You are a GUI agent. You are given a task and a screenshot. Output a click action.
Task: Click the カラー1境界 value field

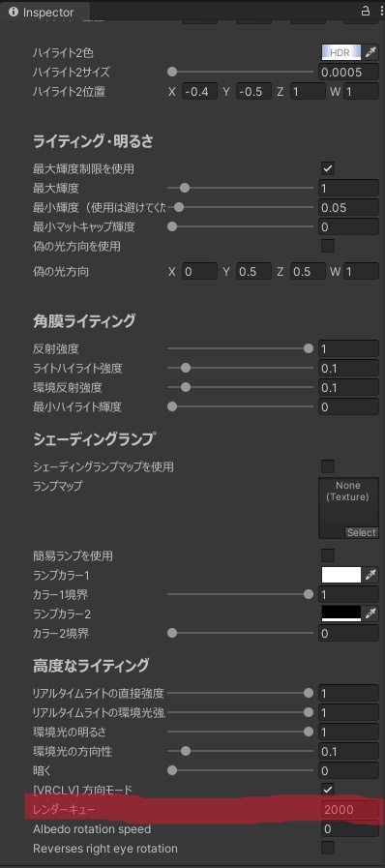pyautogui.click(x=348, y=594)
